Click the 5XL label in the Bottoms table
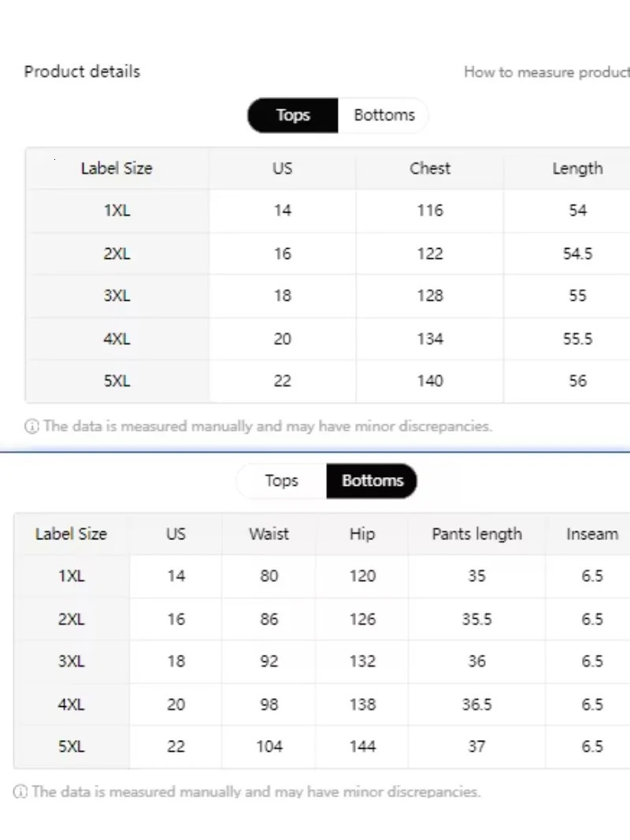 71,746
